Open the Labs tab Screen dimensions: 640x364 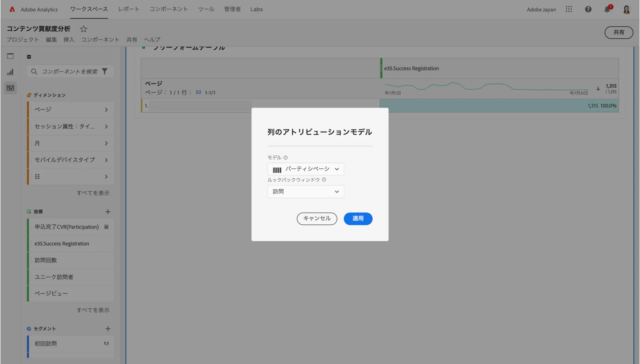point(257,9)
